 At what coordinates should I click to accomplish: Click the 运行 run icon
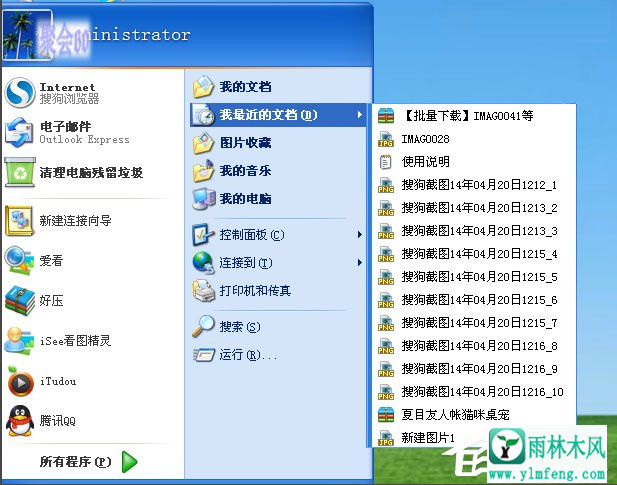click(204, 355)
